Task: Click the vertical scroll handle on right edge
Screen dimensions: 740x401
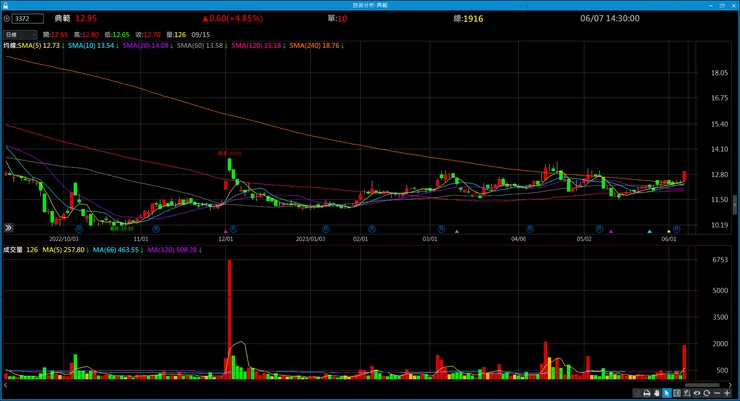Action: [x=734, y=204]
